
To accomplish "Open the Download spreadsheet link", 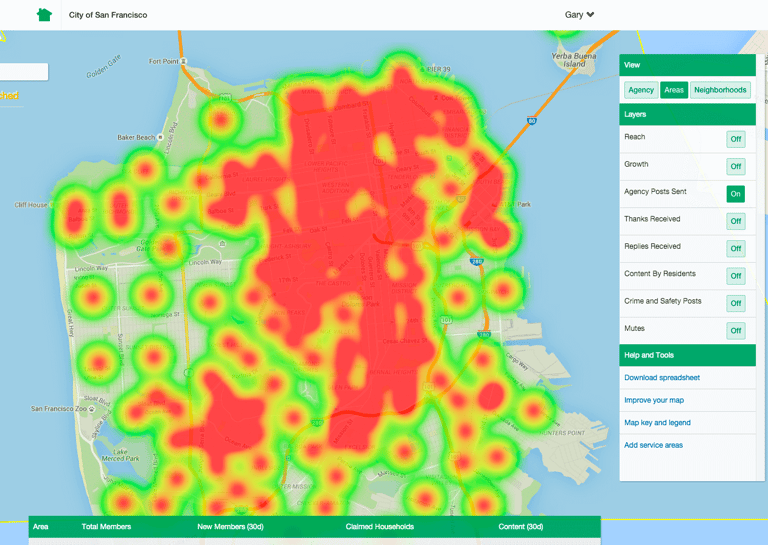I will [x=662, y=378].
